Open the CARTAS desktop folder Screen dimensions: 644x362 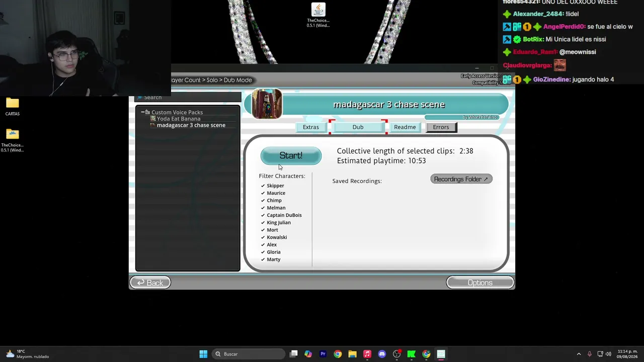(13, 107)
